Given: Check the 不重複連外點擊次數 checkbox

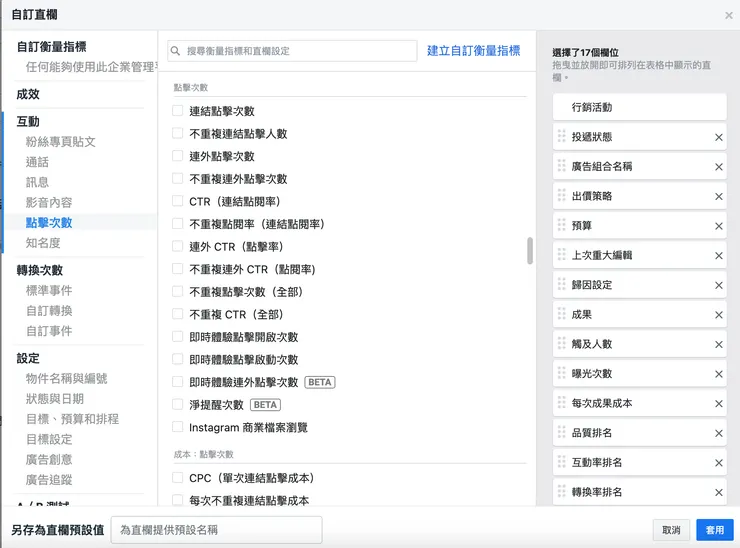Looking at the screenshot, I should click(x=177, y=178).
